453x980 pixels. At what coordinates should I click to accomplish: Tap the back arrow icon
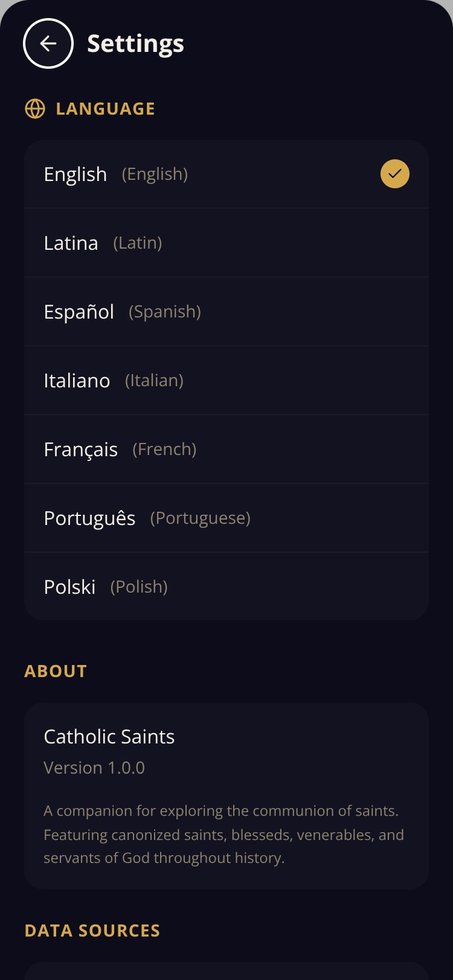48,43
